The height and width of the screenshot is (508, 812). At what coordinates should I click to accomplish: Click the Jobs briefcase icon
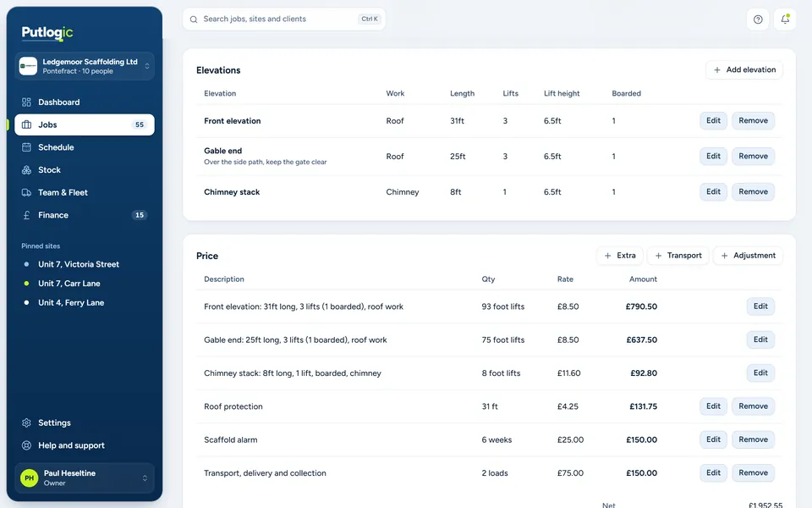pyautogui.click(x=26, y=124)
